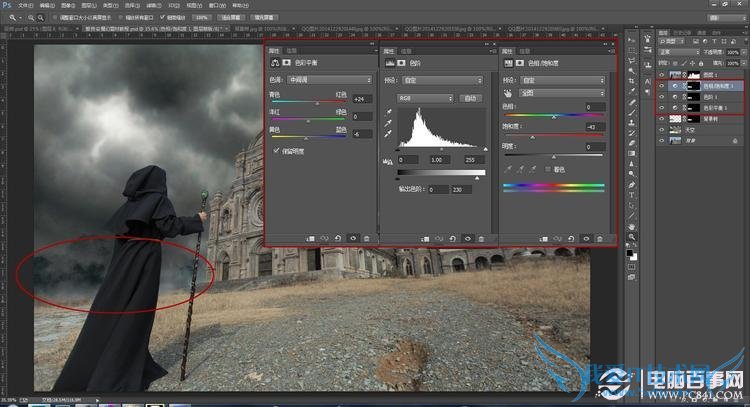Click the Auto button in Levels panel
This screenshot has height=407, width=750.
coord(470,98)
